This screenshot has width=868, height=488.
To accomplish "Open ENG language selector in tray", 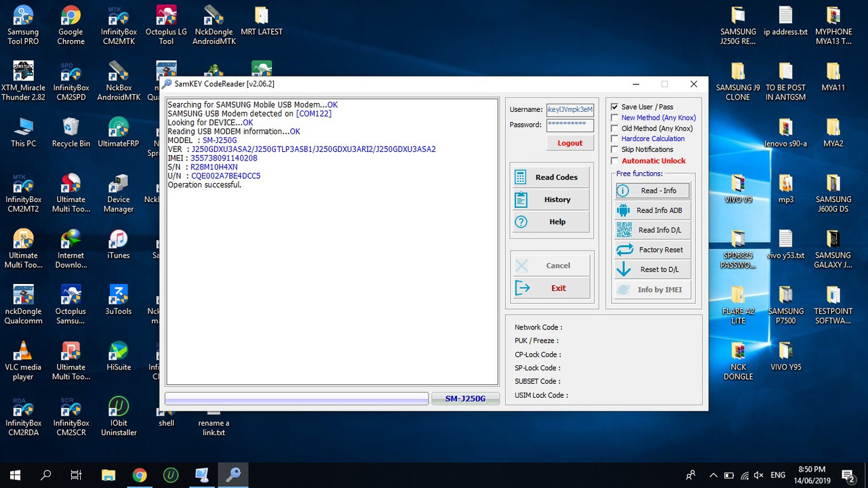I will pos(778,475).
